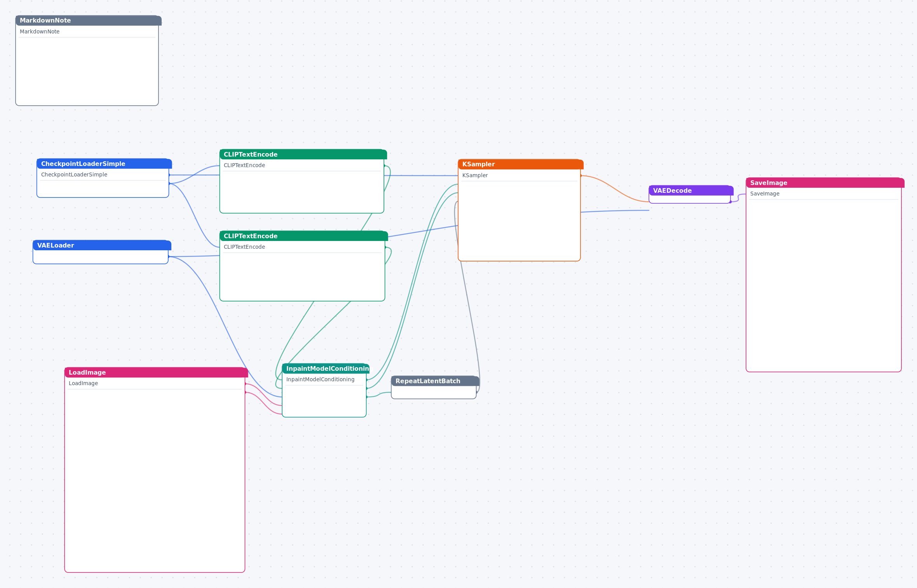Click the 'MarkdownNote' text inside the note body
This screenshot has width=917, height=588.
40,31
